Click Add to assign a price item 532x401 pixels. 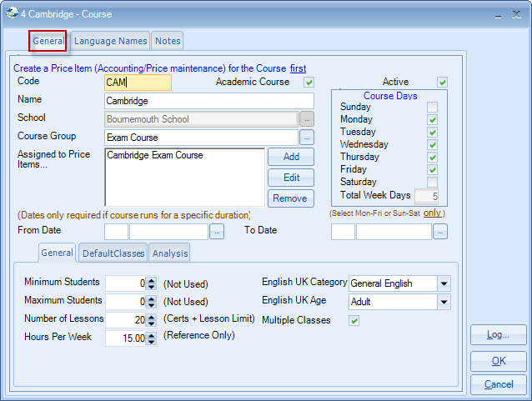[x=291, y=157]
